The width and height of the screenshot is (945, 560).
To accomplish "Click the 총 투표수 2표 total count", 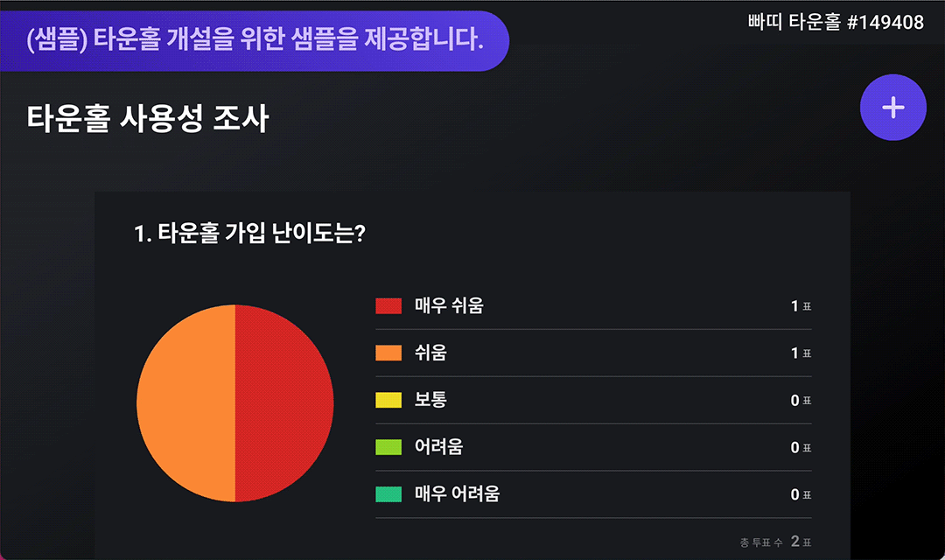I will tap(775, 542).
